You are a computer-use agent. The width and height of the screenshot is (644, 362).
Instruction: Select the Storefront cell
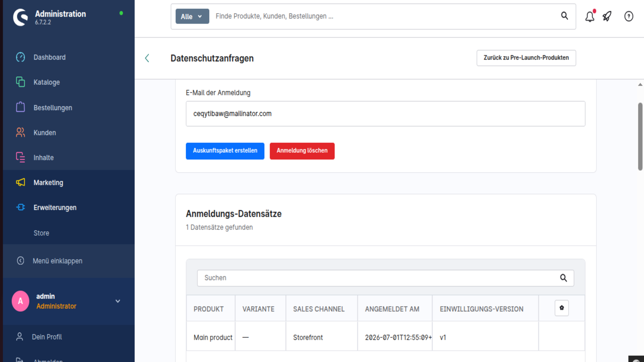point(322,336)
